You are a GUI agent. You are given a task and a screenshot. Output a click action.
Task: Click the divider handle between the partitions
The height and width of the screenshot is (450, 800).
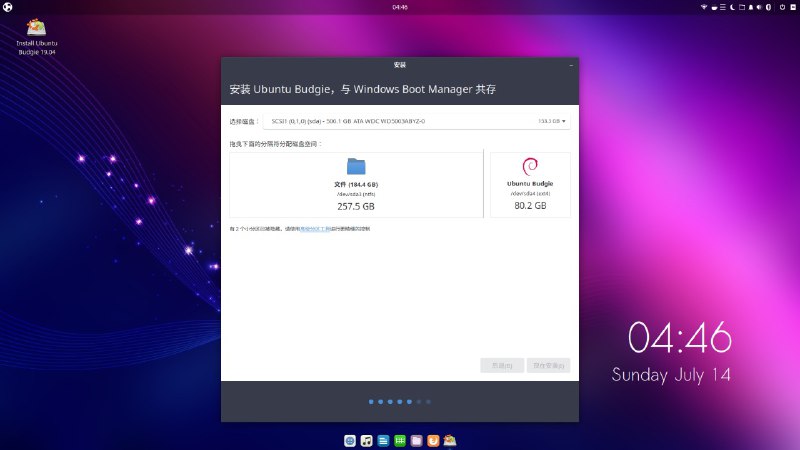[x=484, y=184]
